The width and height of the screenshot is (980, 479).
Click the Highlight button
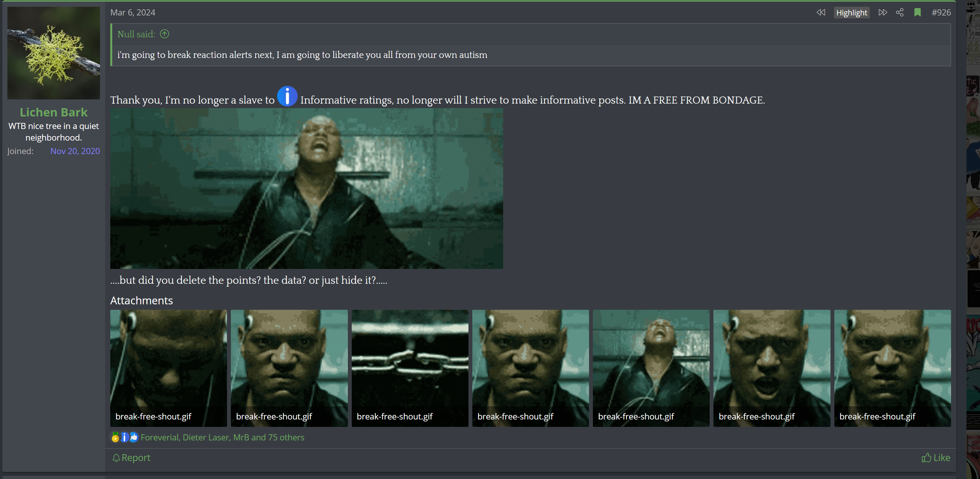851,13
